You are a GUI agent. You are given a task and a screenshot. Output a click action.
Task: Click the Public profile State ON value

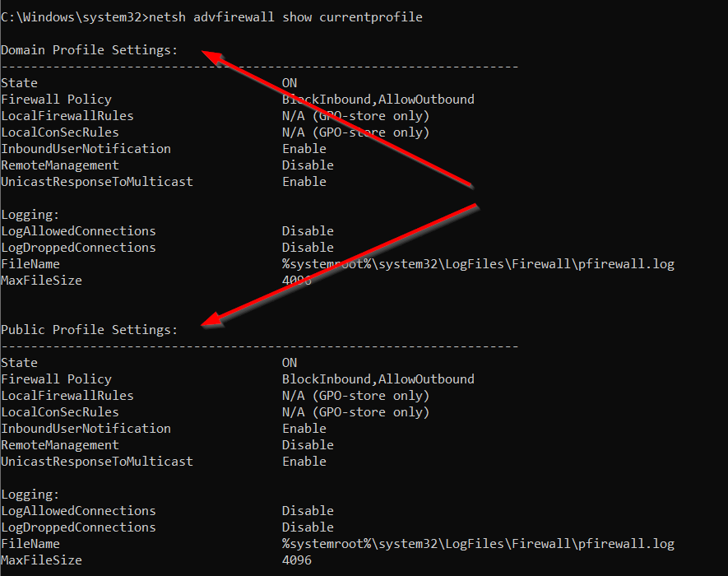(290, 363)
